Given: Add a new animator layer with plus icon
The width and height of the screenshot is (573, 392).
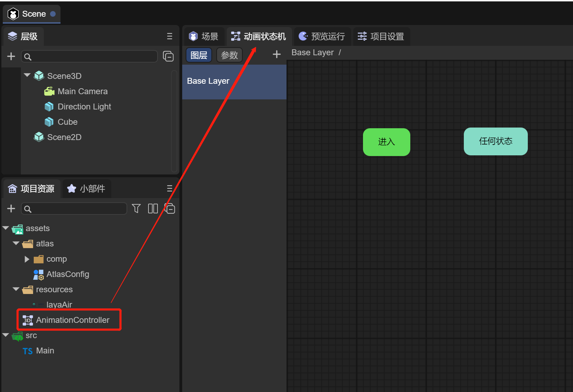Looking at the screenshot, I should pyautogui.click(x=276, y=54).
